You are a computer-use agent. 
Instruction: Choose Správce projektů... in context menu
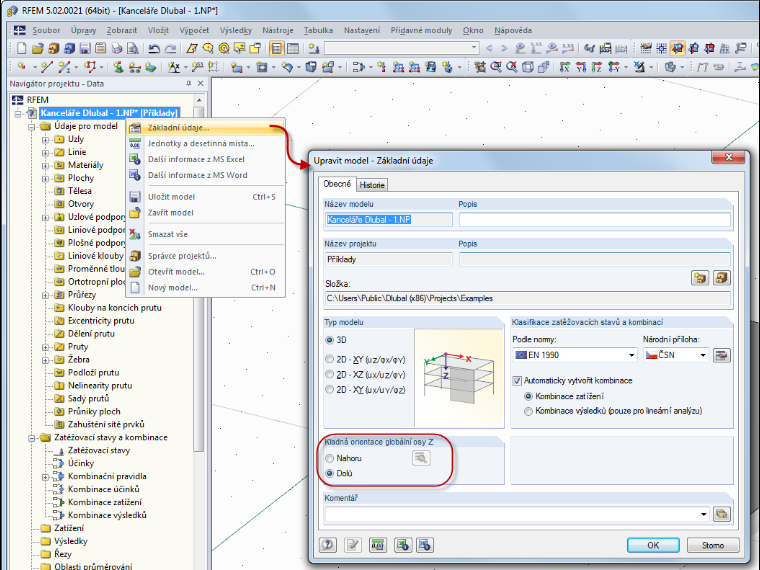[206, 256]
